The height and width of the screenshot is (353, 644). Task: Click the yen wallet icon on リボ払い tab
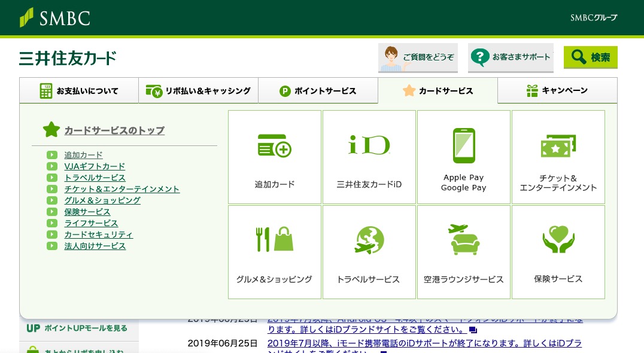(154, 91)
